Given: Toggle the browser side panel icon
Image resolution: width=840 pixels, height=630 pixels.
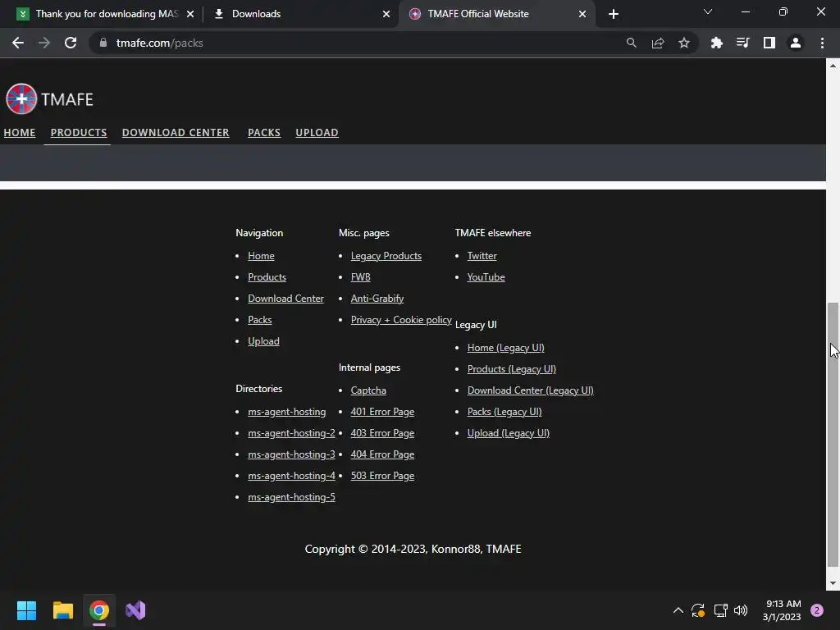Looking at the screenshot, I should (x=769, y=43).
